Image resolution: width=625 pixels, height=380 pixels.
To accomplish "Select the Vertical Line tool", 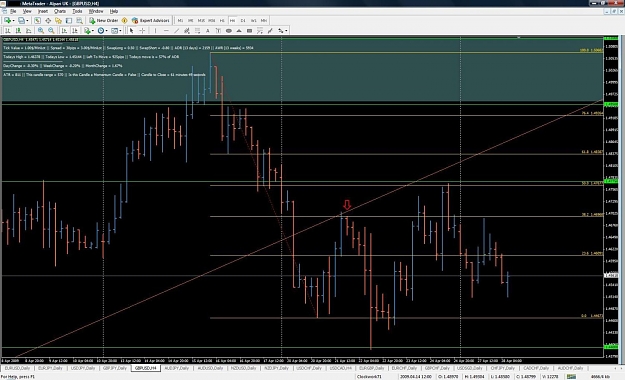I will click(155, 30).
